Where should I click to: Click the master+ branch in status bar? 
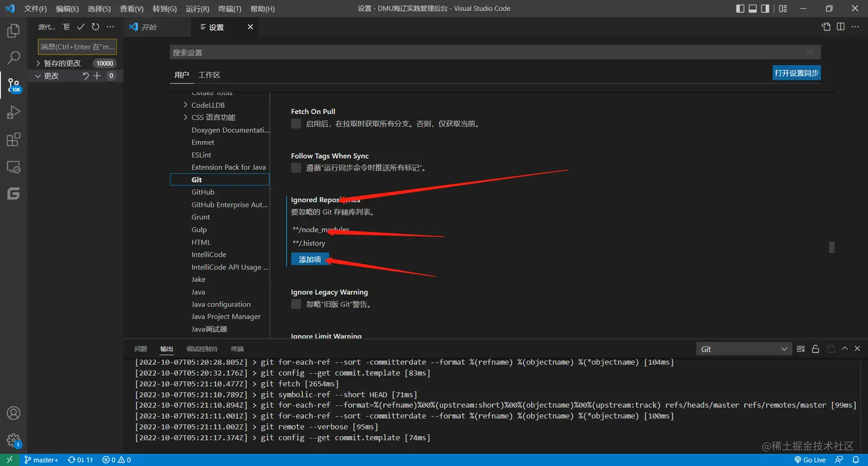coord(41,460)
